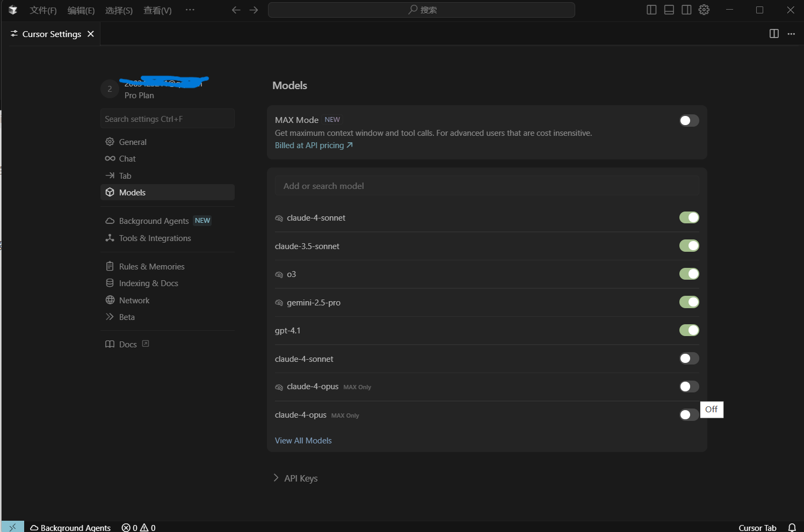Select Models settings section
Viewport: 804px width, 532px height.
[x=168, y=192]
